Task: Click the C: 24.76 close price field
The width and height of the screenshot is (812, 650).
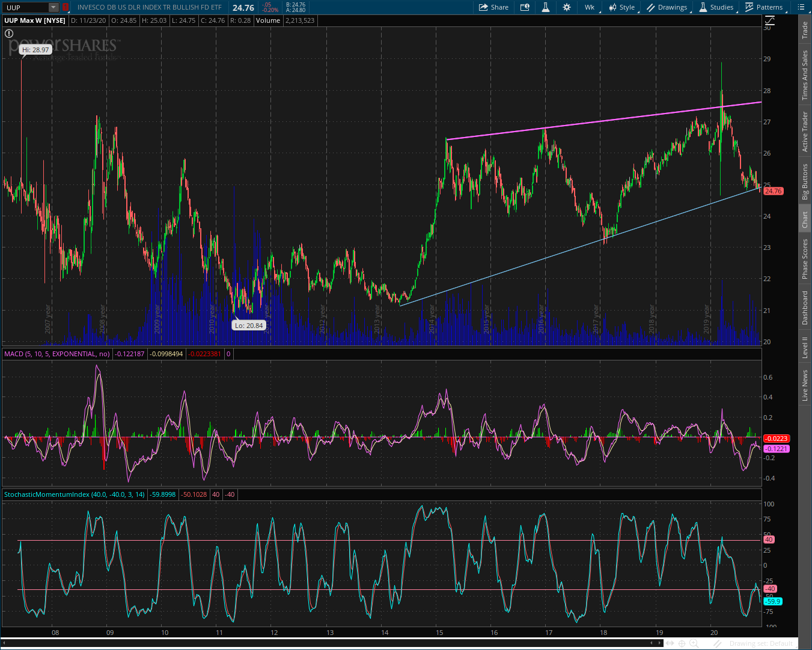Action: pos(213,20)
